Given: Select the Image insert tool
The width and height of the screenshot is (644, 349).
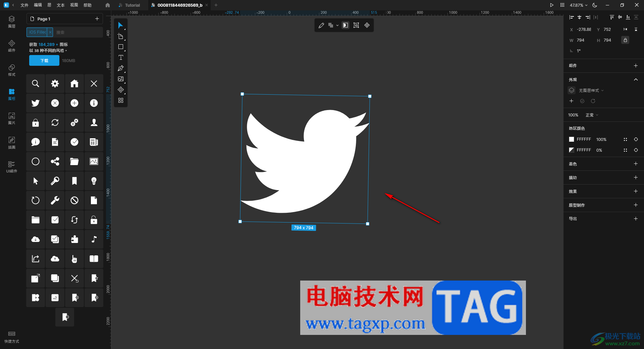Looking at the screenshot, I should point(120,79).
